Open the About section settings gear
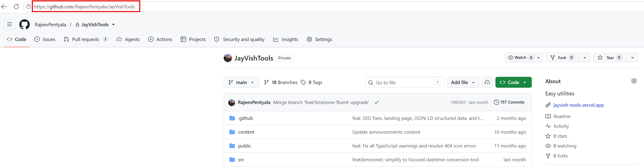Image resolution: width=644 pixels, height=167 pixels. coord(634,81)
